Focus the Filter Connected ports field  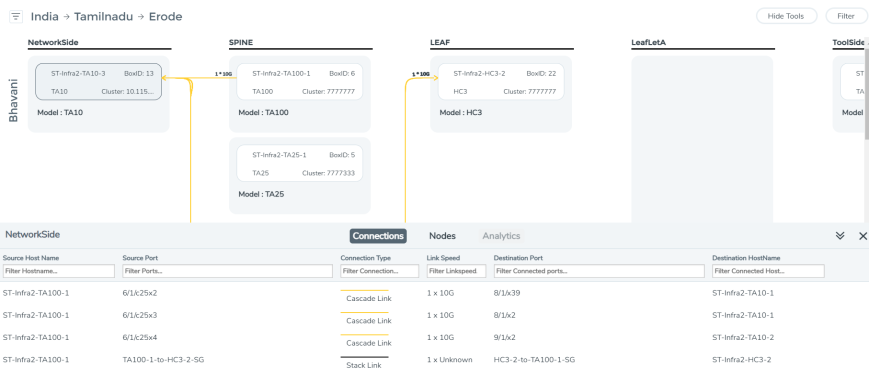click(x=599, y=271)
